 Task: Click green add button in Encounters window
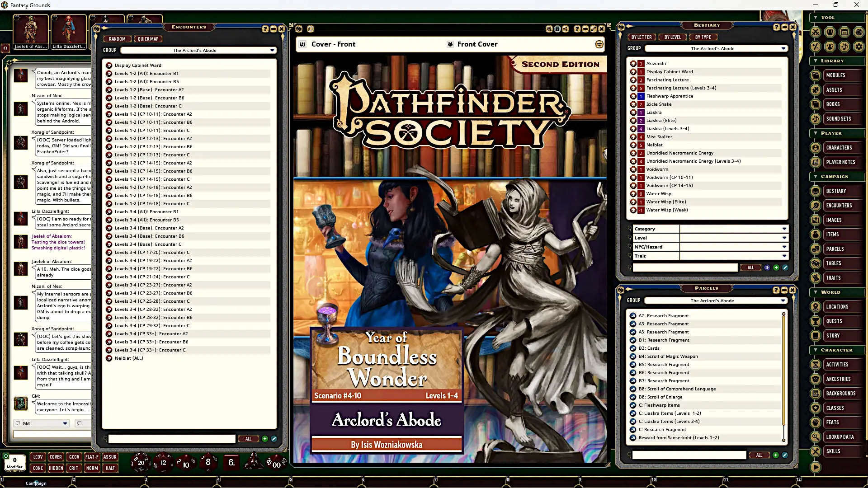[265, 439]
